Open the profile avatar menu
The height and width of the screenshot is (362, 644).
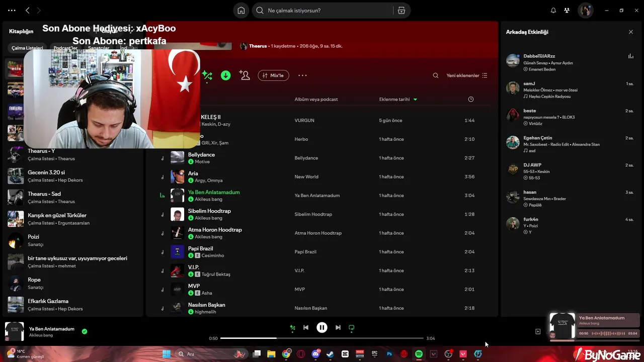click(585, 11)
